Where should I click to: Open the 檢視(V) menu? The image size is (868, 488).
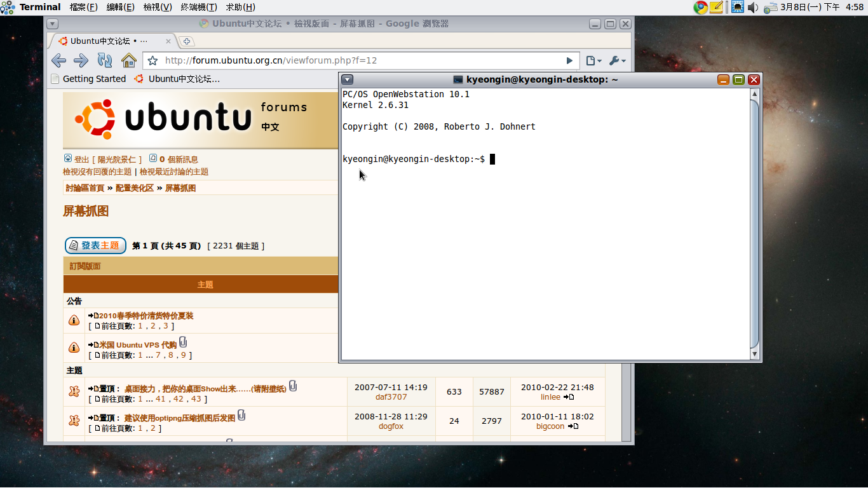pyautogui.click(x=158, y=7)
